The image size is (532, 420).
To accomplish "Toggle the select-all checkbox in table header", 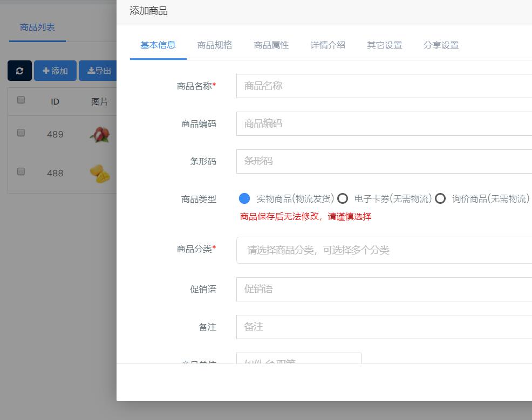I will point(21,100).
